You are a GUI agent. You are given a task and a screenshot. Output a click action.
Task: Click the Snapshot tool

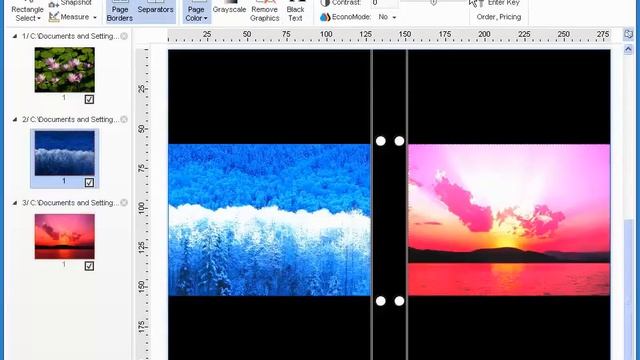[70, 3]
